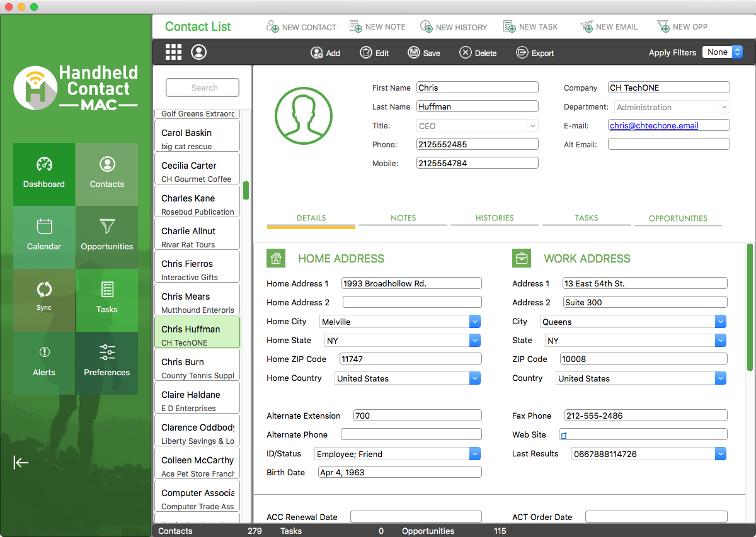Click the Delete contact icon
This screenshot has width=756, height=537.
(x=466, y=53)
